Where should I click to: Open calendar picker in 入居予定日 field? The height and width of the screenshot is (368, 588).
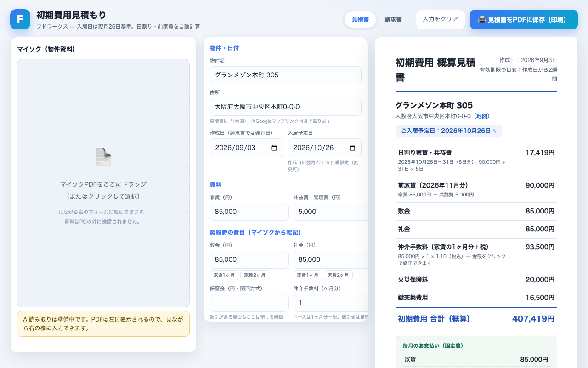(x=352, y=148)
